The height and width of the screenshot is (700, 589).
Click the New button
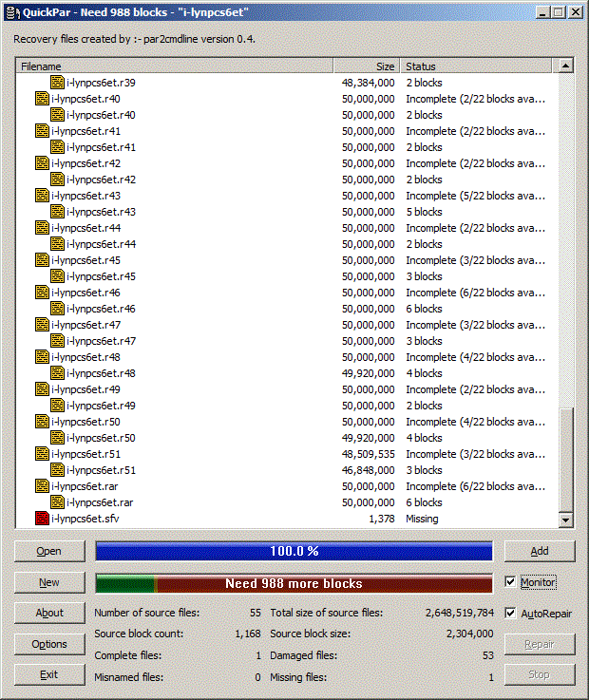point(49,582)
